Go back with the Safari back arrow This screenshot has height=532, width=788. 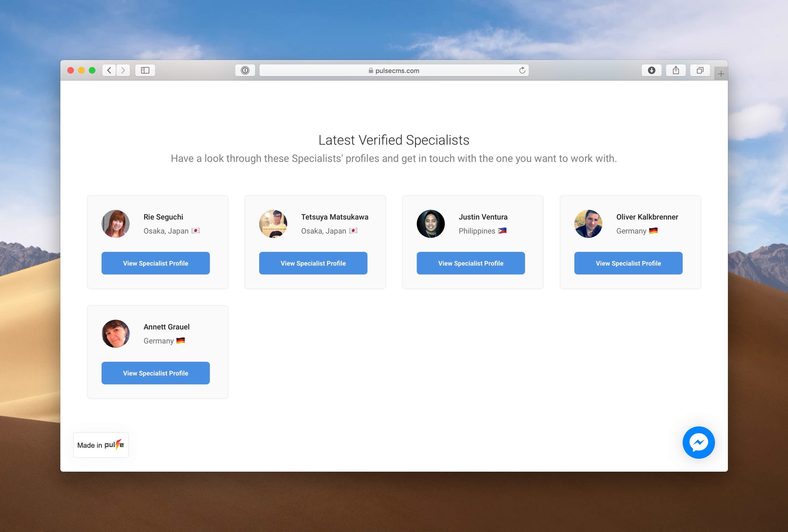[109, 70]
